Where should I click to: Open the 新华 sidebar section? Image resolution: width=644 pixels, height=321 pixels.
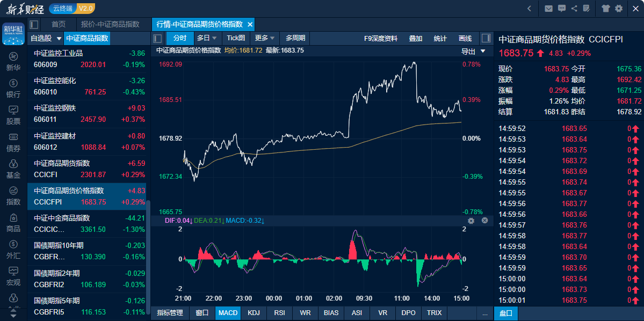[13, 62]
